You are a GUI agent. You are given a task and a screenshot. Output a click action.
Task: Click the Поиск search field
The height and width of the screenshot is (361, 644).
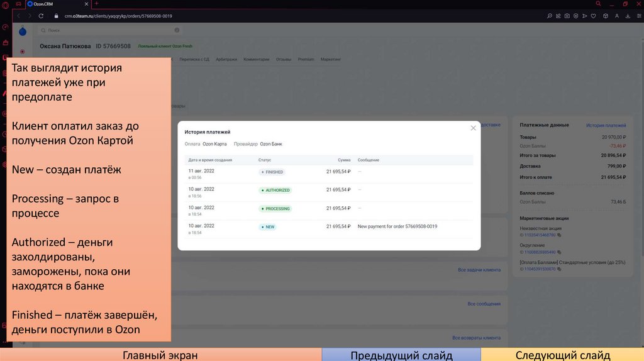110,30
